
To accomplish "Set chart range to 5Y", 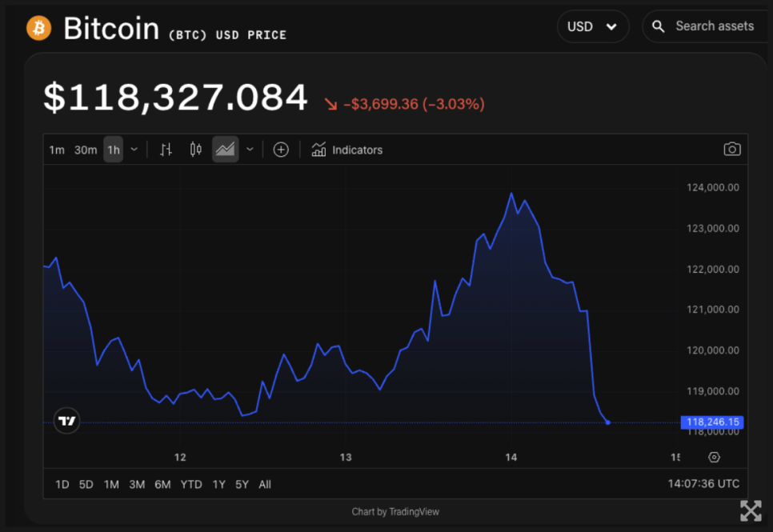I will 242,485.
